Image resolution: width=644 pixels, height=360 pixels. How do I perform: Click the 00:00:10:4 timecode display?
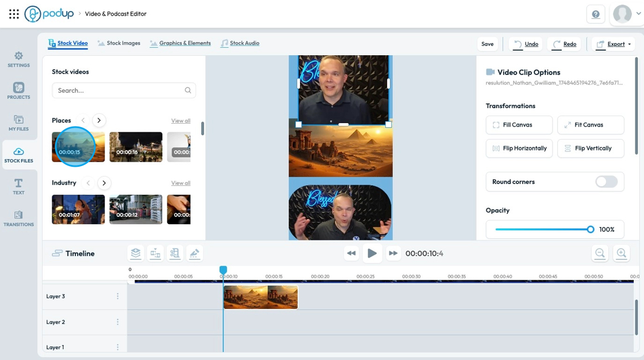pos(424,254)
